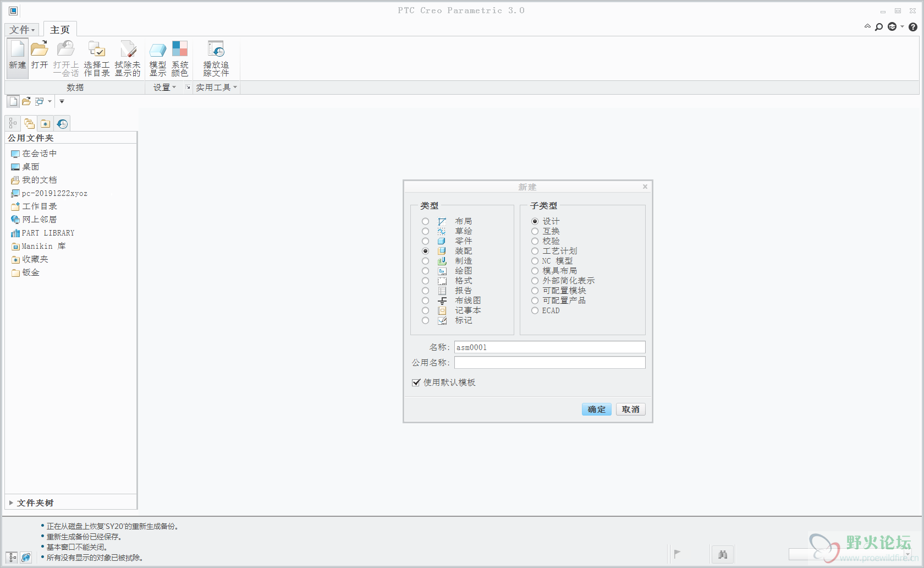The height and width of the screenshot is (568, 924).
Task: Open model tree navigator tab icon
Action: coord(13,123)
